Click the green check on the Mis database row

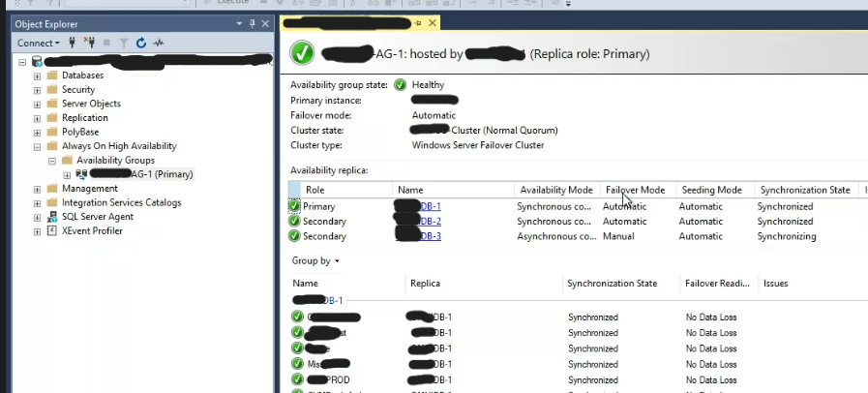click(298, 364)
